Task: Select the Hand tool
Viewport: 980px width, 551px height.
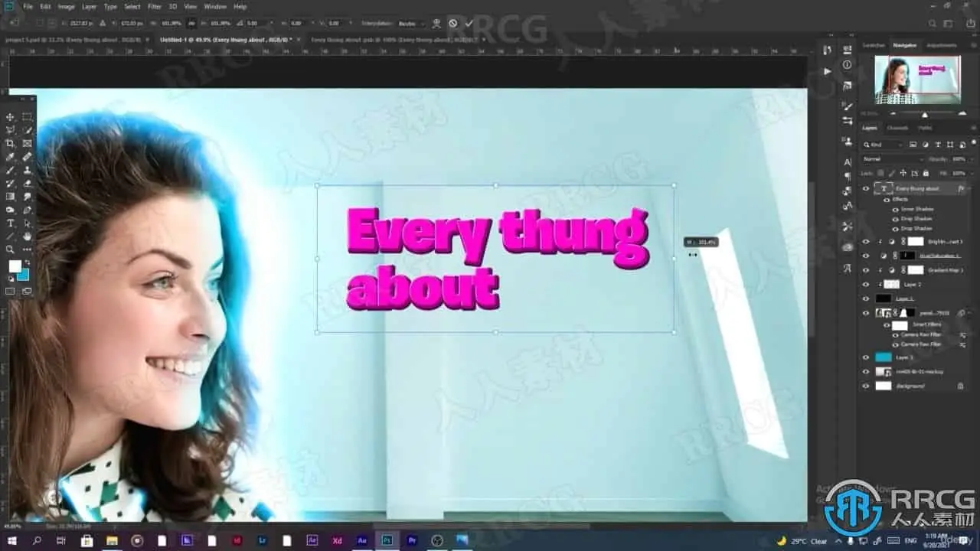Action: [28, 236]
